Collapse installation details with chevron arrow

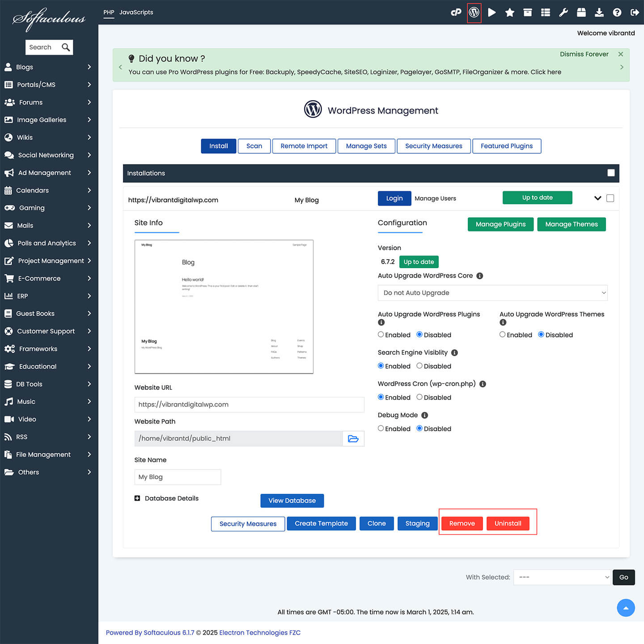click(x=597, y=198)
